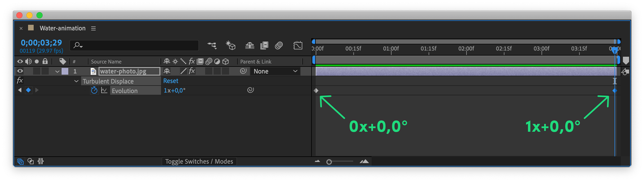This screenshot has height=182, width=644.
Task: Click Toggle Switches / Modes button
Action: tap(199, 161)
